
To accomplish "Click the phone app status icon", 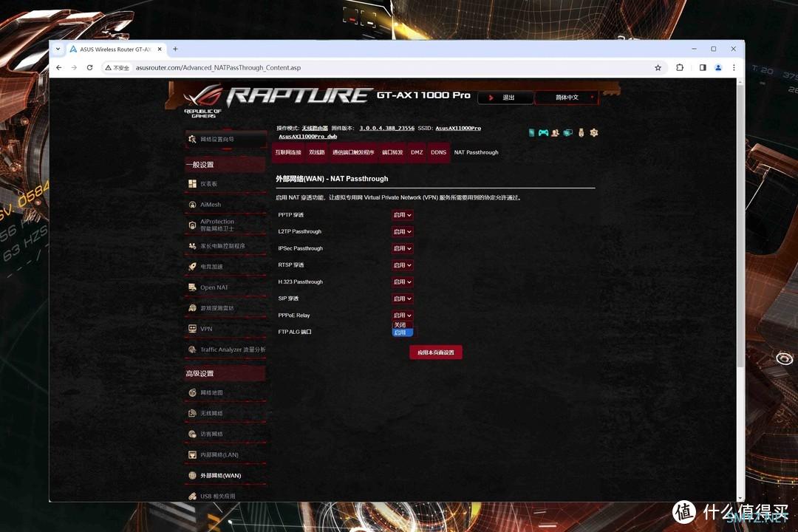I will (x=531, y=133).
